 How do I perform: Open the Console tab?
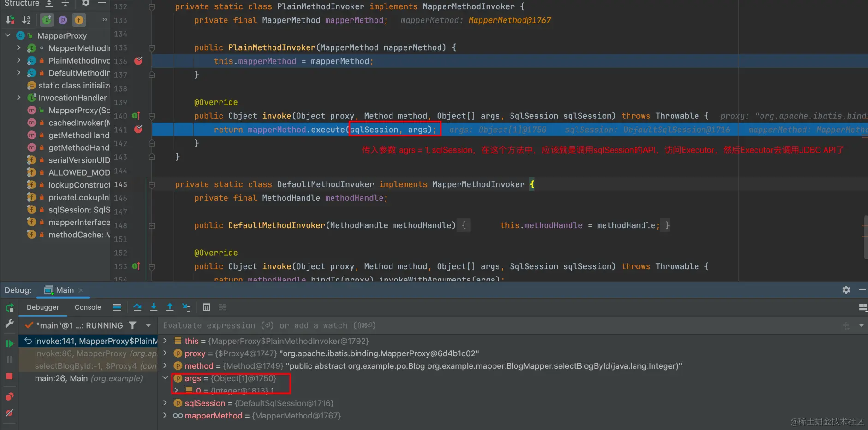click(88, 307)
